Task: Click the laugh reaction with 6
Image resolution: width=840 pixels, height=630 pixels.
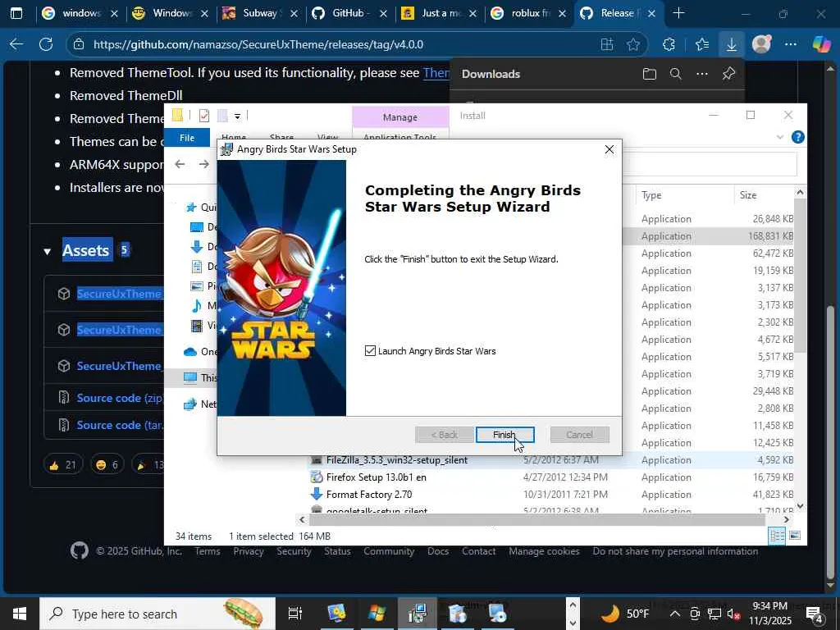Action: (x=107, y=465)
